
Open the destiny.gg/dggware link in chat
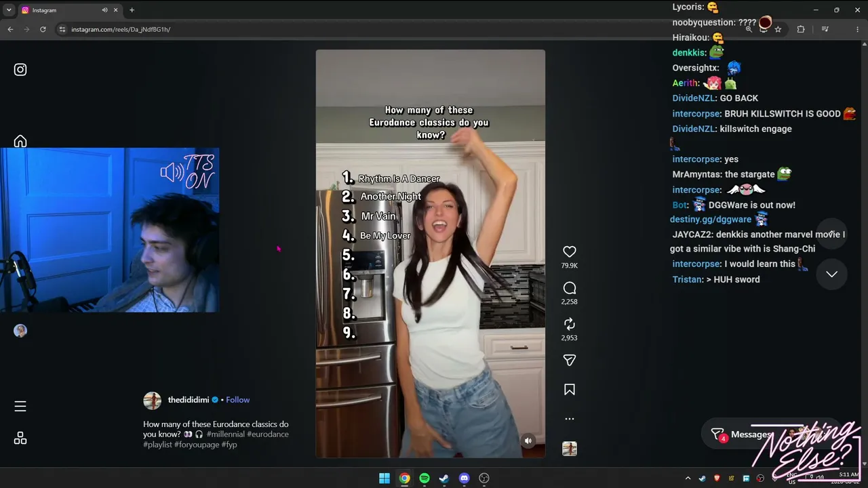[x=711, y=220]
